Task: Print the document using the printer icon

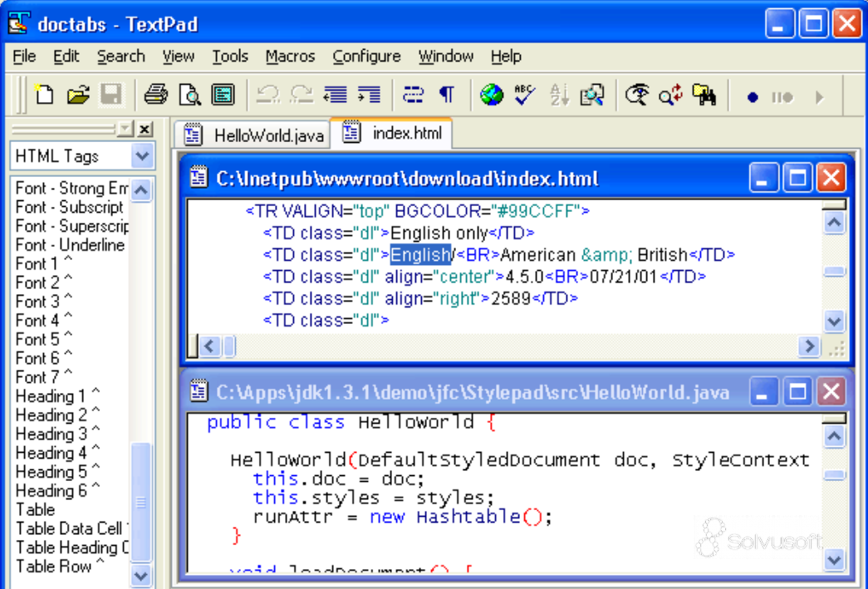Action: point(155,96)
